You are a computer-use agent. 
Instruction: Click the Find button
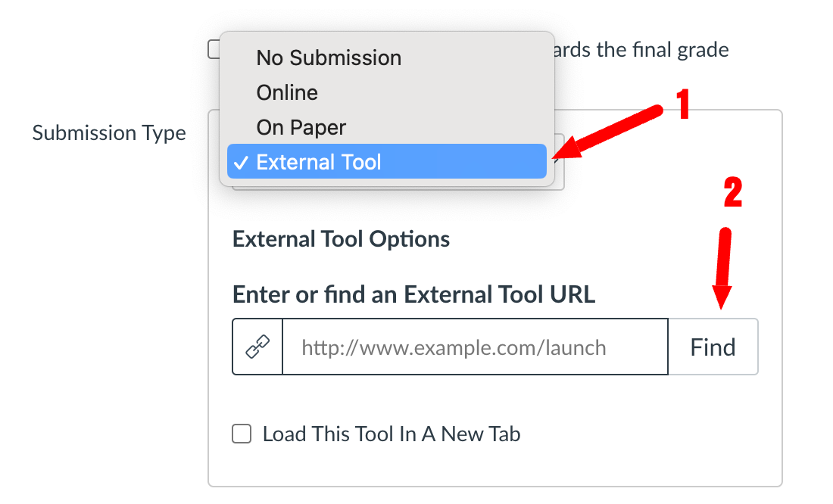tap(713, 347)
